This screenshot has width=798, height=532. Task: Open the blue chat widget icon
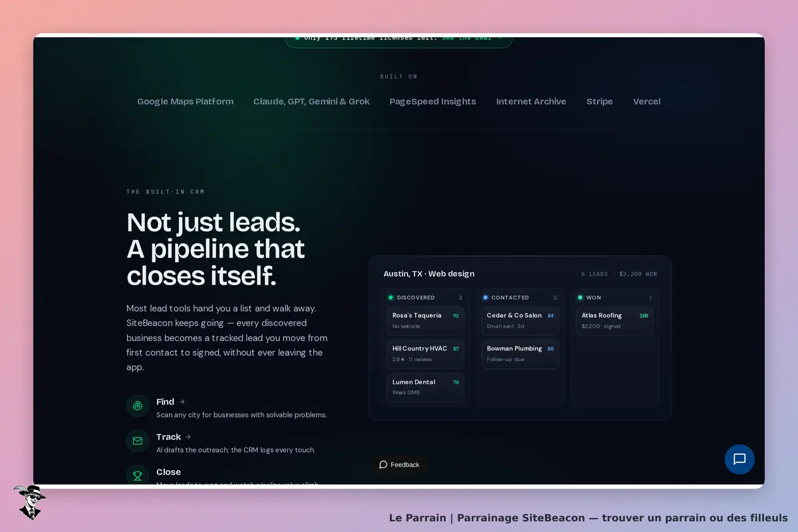click(x=739, y=459)
